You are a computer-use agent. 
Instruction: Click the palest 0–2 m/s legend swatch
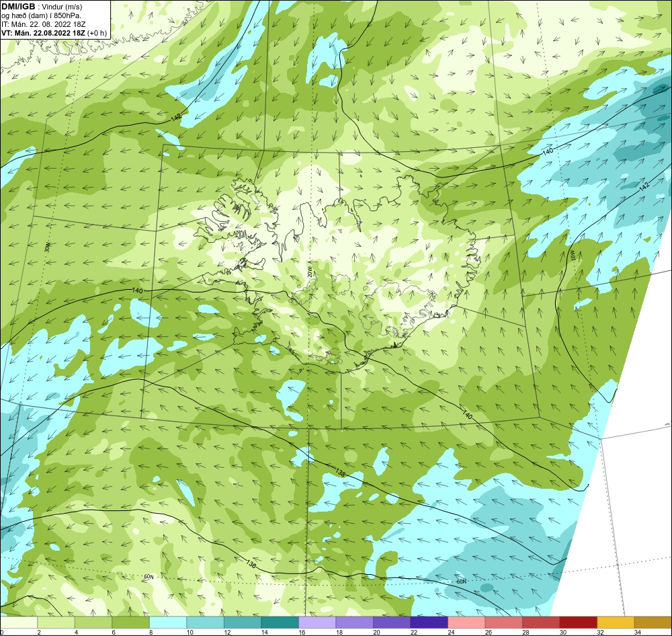(x=19, y=623)
